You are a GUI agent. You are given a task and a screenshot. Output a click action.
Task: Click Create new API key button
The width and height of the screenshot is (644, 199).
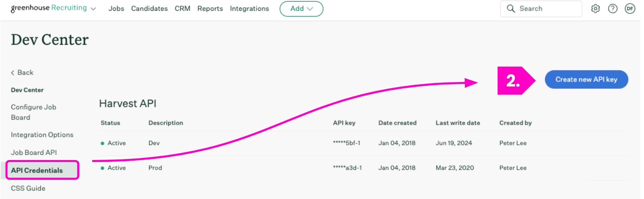tap(586, 80)
